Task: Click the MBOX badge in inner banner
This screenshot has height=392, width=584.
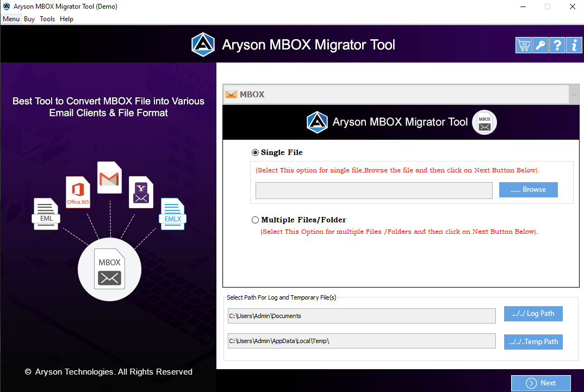Action: [x=484, y=122]
